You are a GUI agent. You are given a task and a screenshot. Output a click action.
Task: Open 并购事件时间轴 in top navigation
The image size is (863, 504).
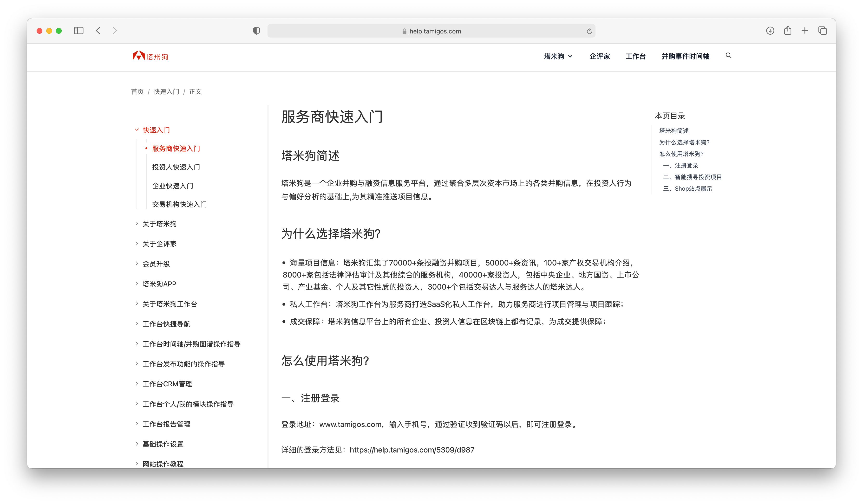[685, 57]
